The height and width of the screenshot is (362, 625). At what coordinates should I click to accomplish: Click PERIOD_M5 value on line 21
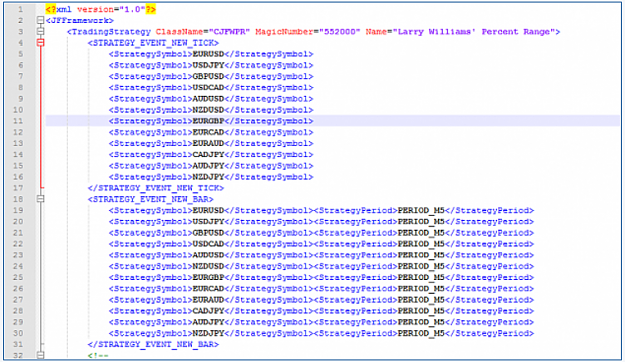[x=421, y=232]
